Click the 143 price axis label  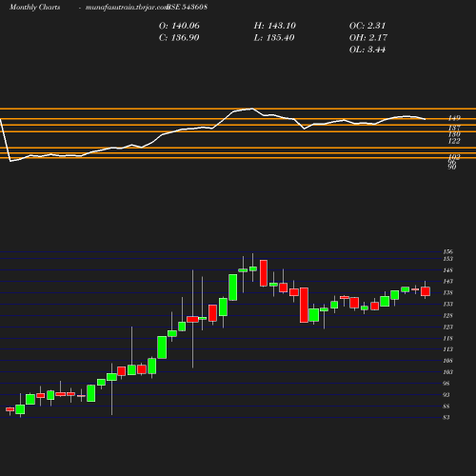447,282
